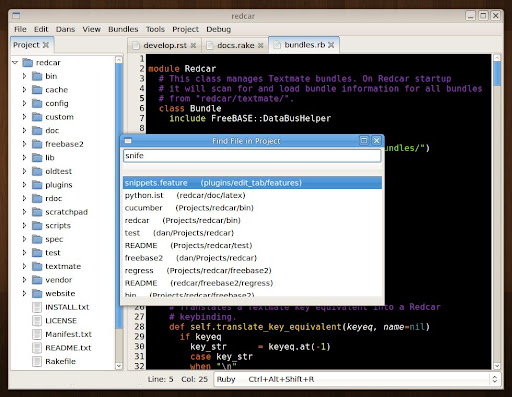Select README (Projects/redcar/test) result
Image resolution: width=512 pixels, height=397 pixels.
(x=252, y=245)
